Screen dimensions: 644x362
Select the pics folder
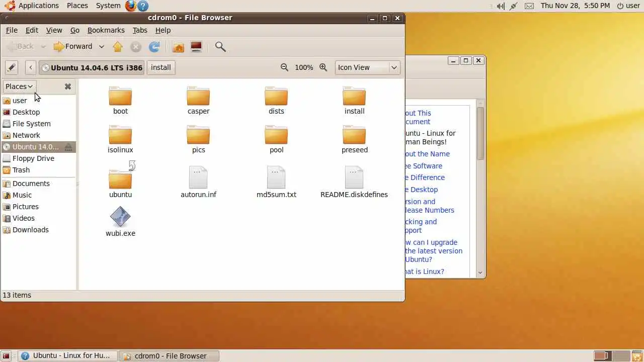pyautogui.click(x=198, y=139)
